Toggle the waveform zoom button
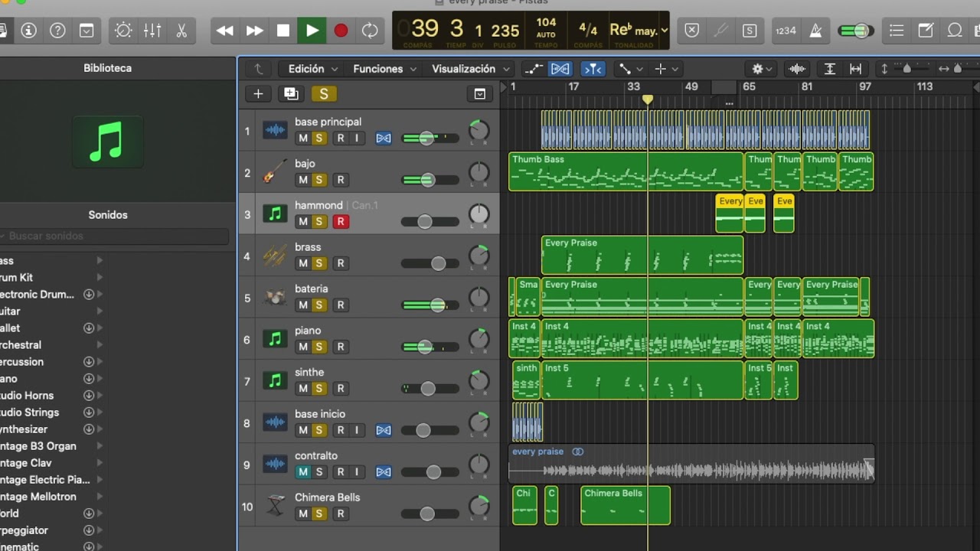Screen dimensions: 980x551 click(797, 69)
